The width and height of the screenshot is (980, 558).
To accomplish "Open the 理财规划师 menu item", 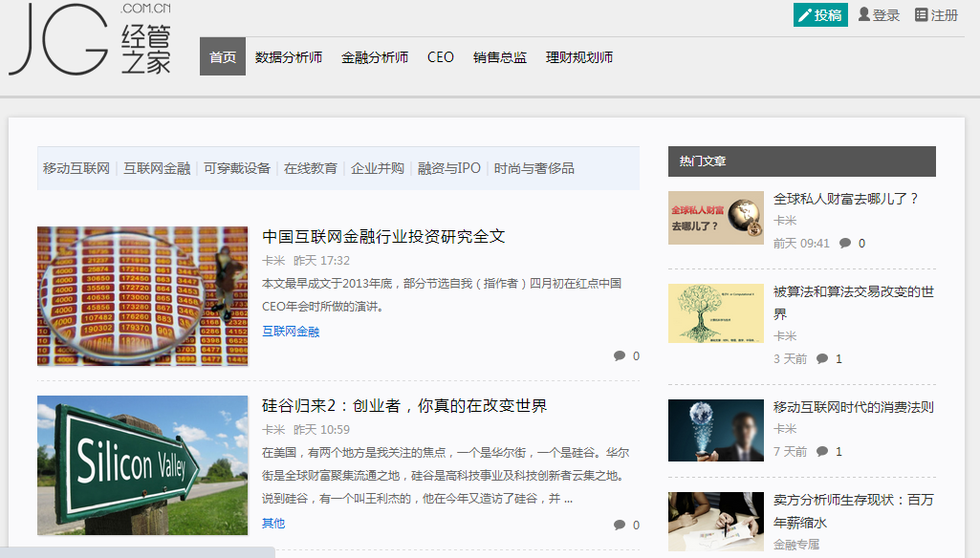I will coord(579,57).
